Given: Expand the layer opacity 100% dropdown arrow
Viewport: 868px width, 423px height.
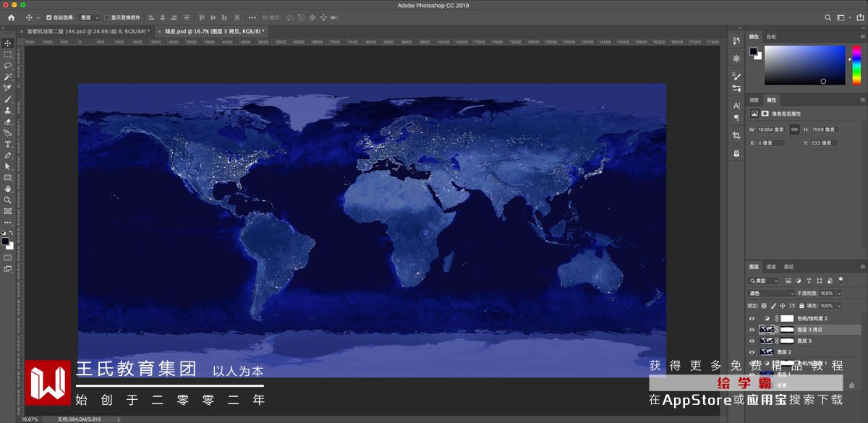Looking at the screenshot, I should 838,294.
